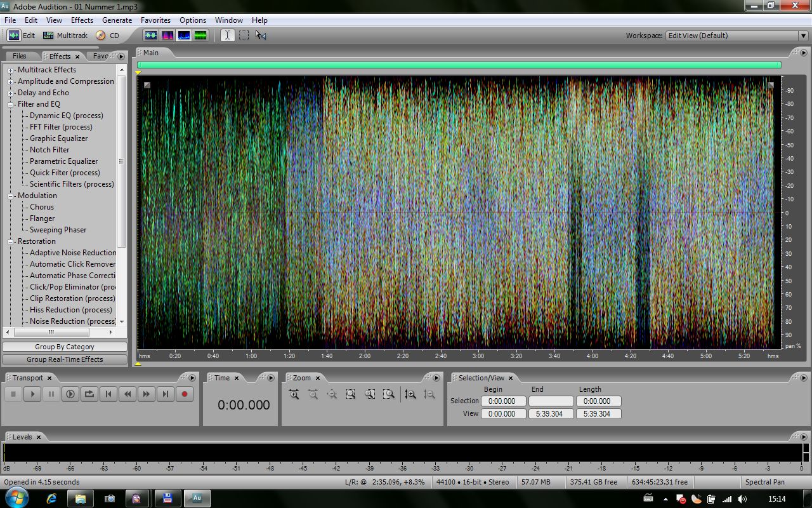Screen dimensions: 812x508
Task: Close the Time panel
Action: [x=237, y=378]
